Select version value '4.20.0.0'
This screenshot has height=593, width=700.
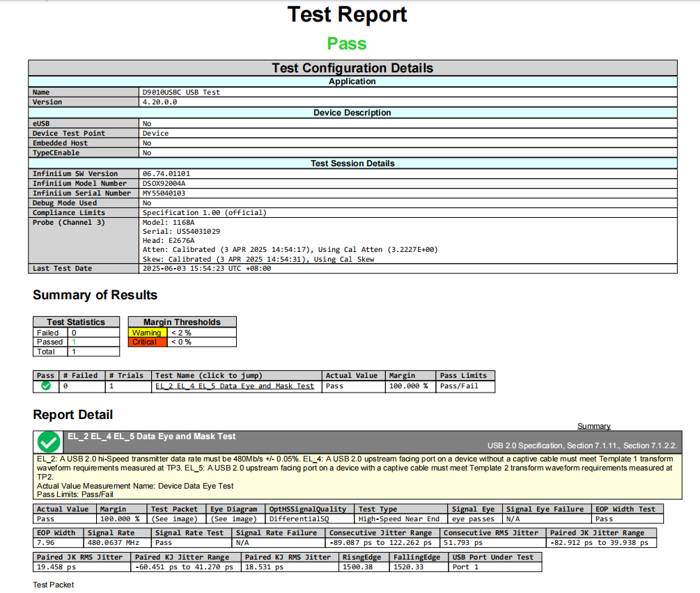click(160, 102)
